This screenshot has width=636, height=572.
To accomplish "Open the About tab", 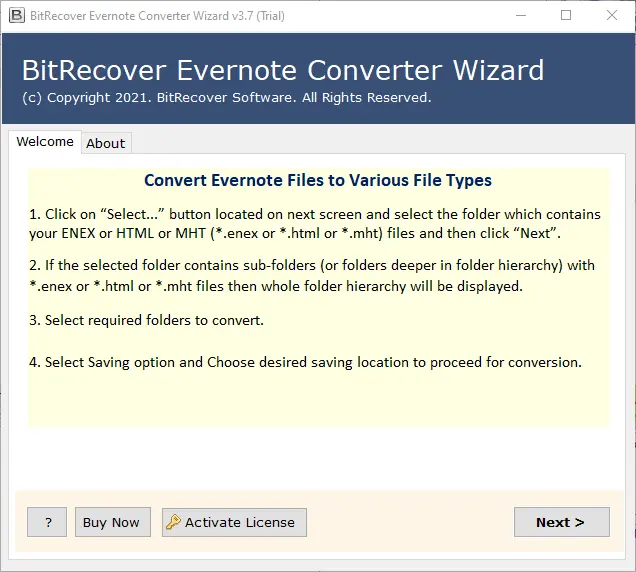I will coord(106,143).
